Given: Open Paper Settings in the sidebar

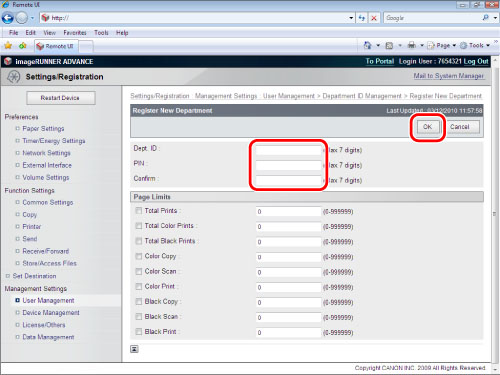Looking at the screenshot, I should click(43, 129).
